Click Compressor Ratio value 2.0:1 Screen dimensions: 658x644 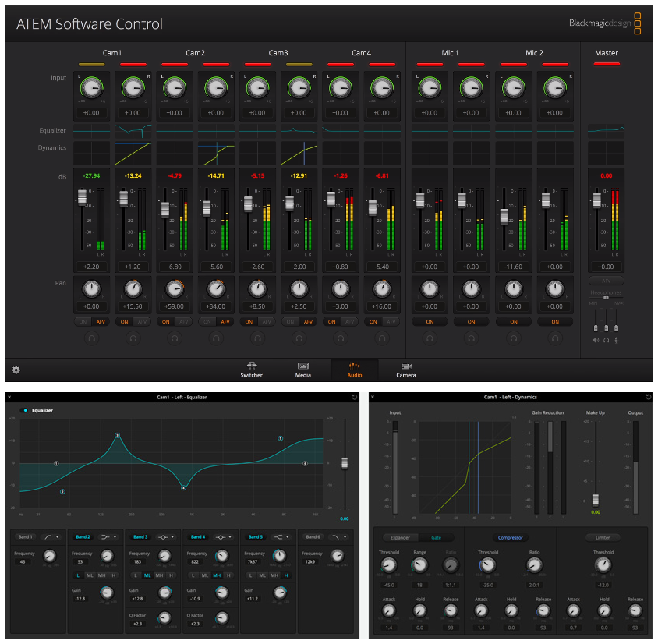(534, 585)
